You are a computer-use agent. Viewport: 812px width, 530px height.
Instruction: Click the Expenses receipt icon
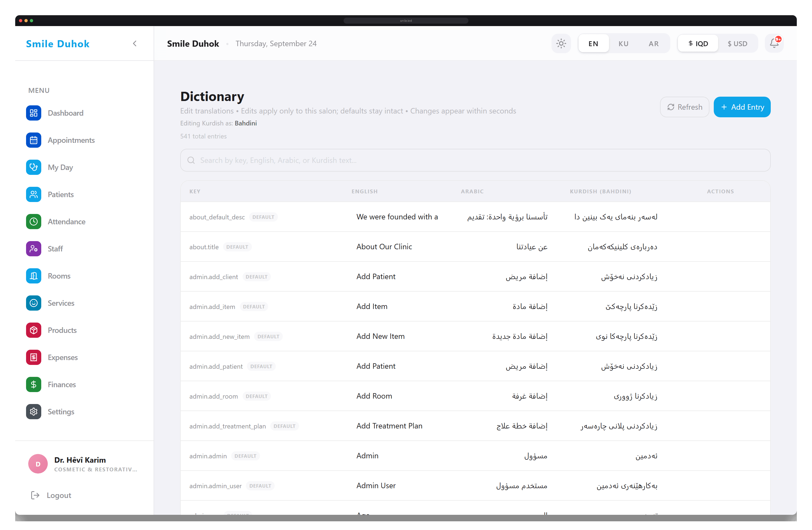point(33,357)
